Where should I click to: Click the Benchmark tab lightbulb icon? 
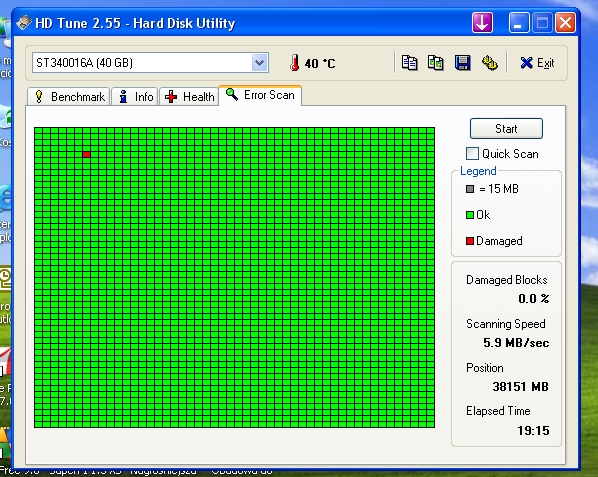pyautogui.click(x=39, y=96)
